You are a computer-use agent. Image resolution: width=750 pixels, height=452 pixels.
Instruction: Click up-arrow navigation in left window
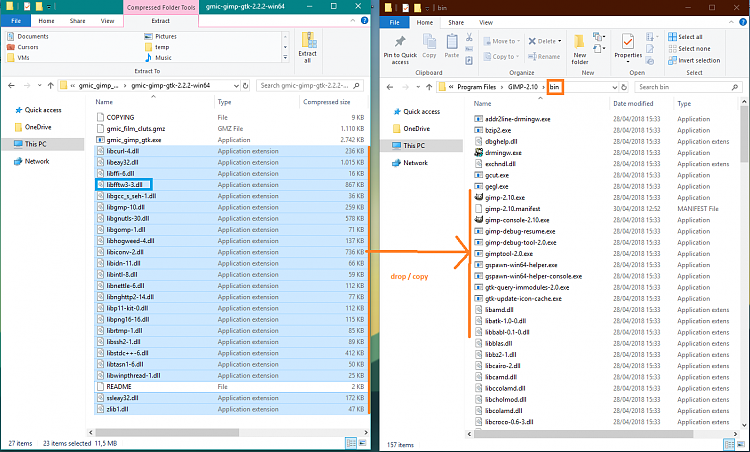click(51, 86)
